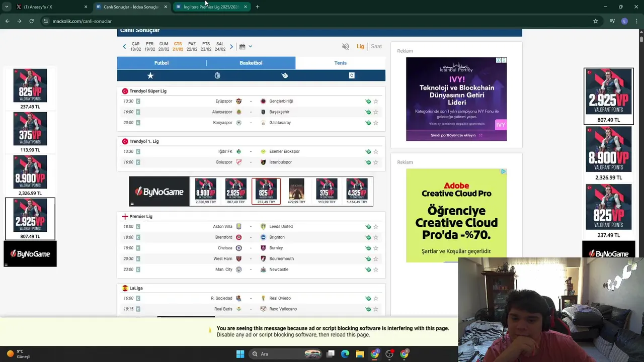Open a new browser tab
Screen dimensions: 644x362
(258, 7)
